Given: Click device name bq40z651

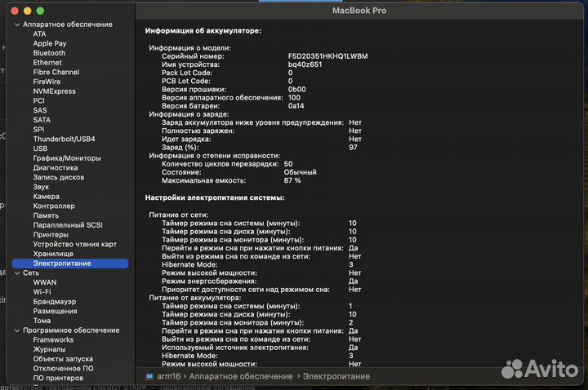Looking at the screenshot, I should point(305,64).
